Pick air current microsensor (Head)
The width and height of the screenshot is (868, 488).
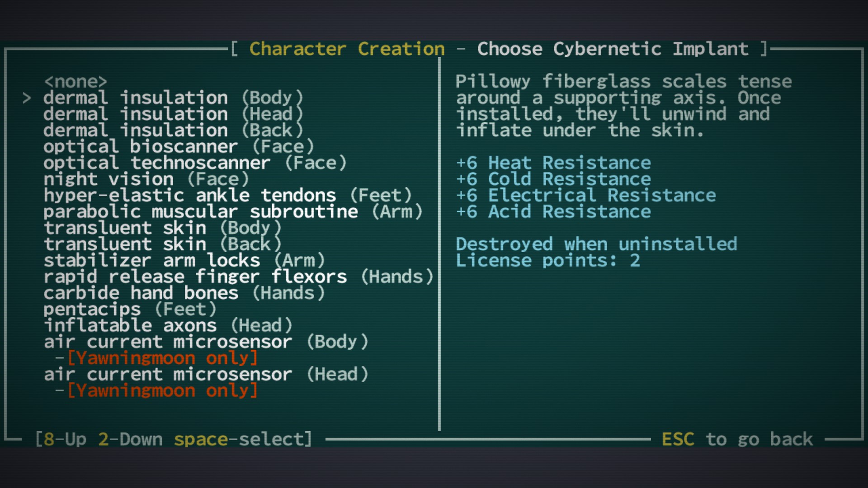pos(206,375)
